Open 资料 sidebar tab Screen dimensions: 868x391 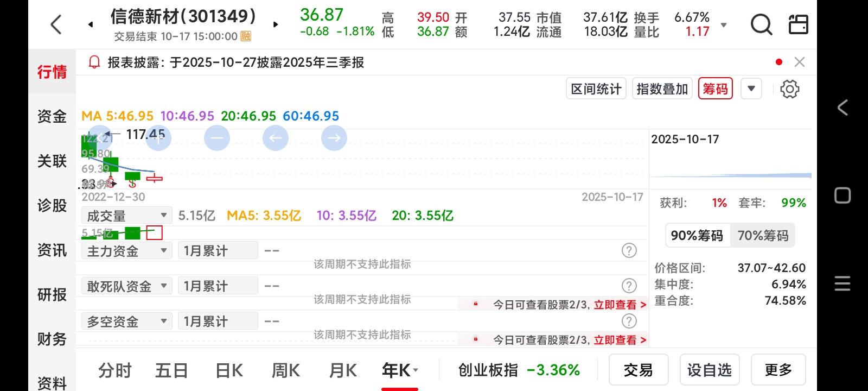click(52, 382)
